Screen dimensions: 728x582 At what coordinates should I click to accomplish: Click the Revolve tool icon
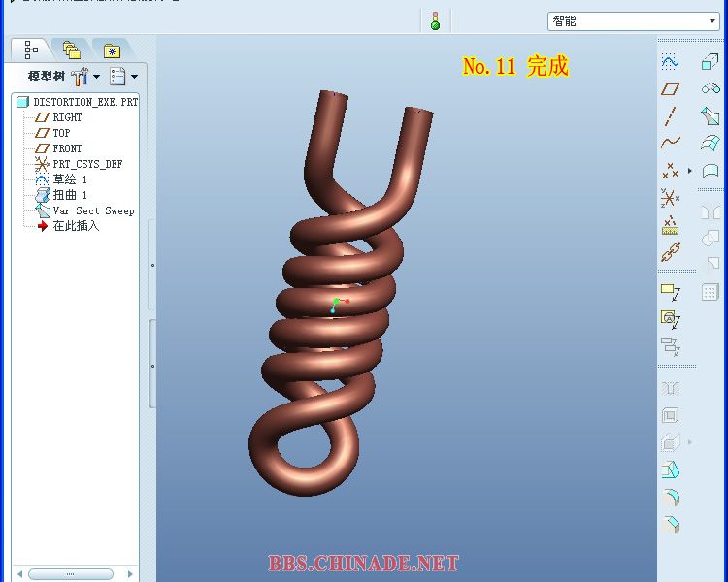(710, 89)
